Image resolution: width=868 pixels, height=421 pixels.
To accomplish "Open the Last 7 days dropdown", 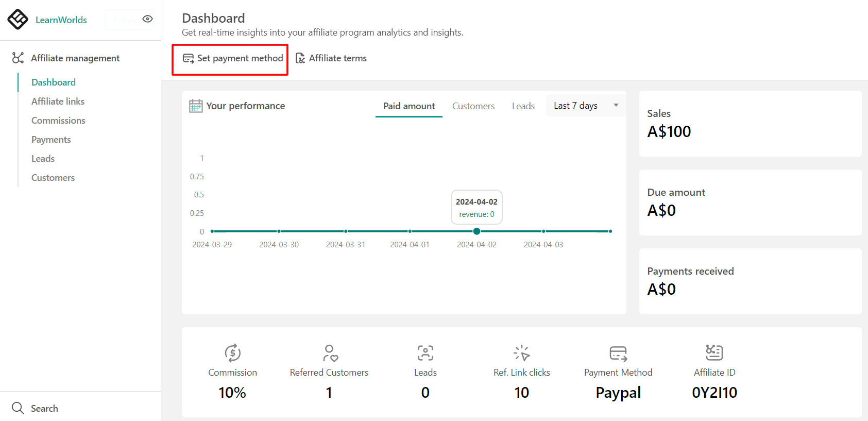I will 586,106.
